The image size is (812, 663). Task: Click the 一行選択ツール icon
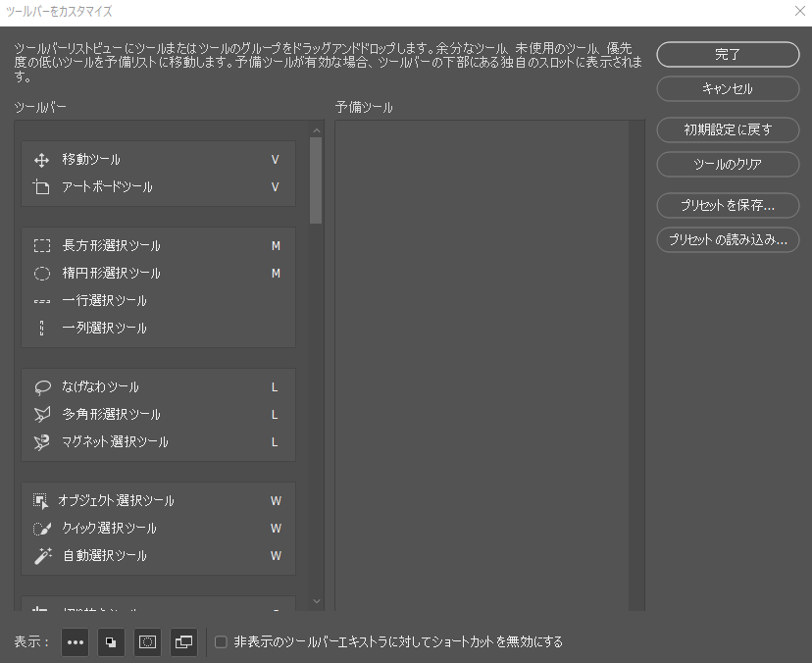click(x=42, y=301)
